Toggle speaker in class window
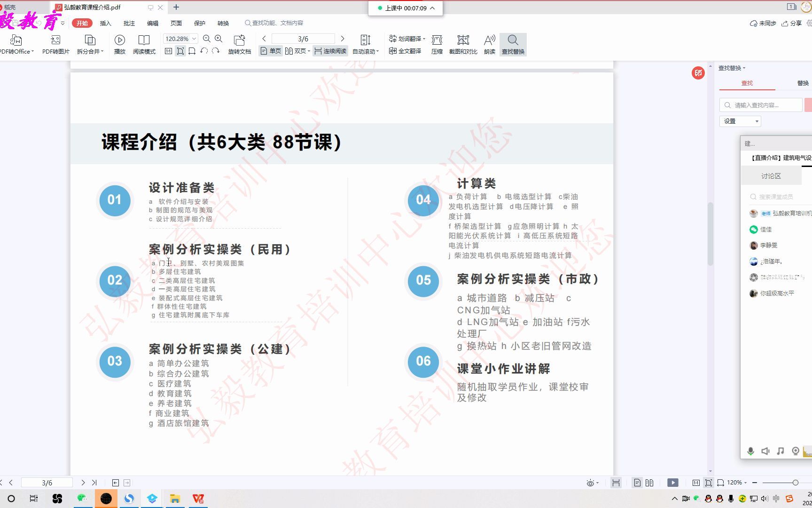This screenshot has height=508, width=812. 765,451
